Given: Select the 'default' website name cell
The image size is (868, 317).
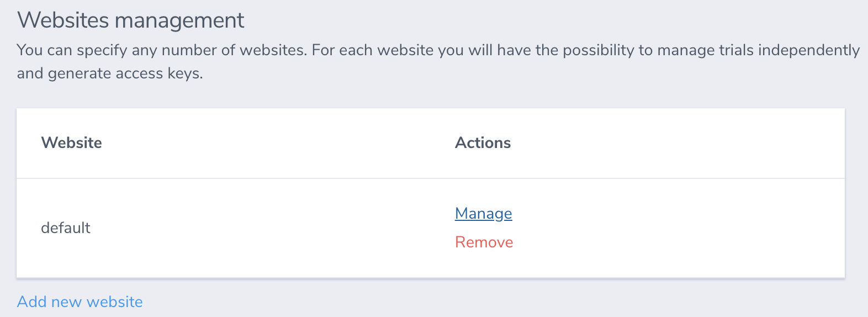Looking at the screenshot, I should pos(66,228).
